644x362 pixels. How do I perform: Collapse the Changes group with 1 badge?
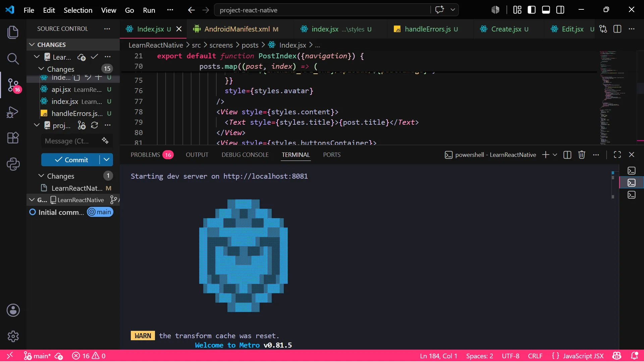(x=41, y=176)
